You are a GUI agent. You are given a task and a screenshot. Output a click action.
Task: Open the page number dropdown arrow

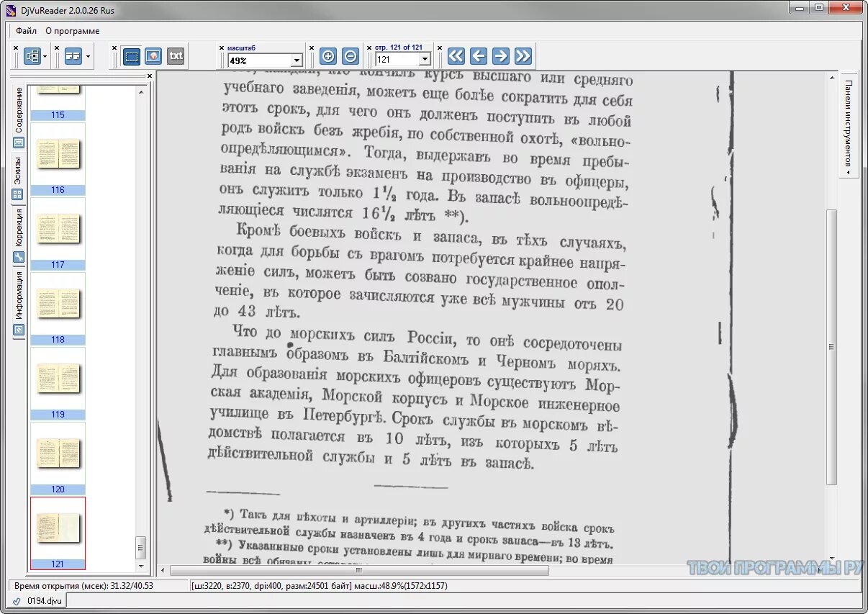[425, 60]
